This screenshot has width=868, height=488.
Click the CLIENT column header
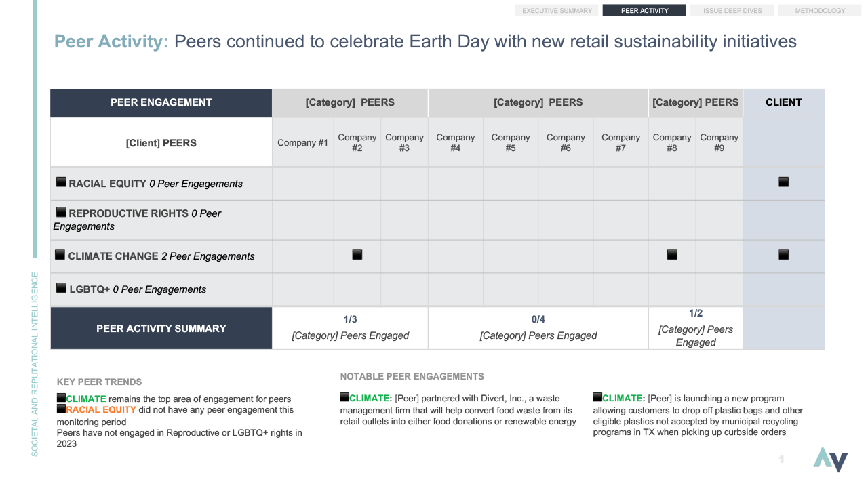pos(784,103)
